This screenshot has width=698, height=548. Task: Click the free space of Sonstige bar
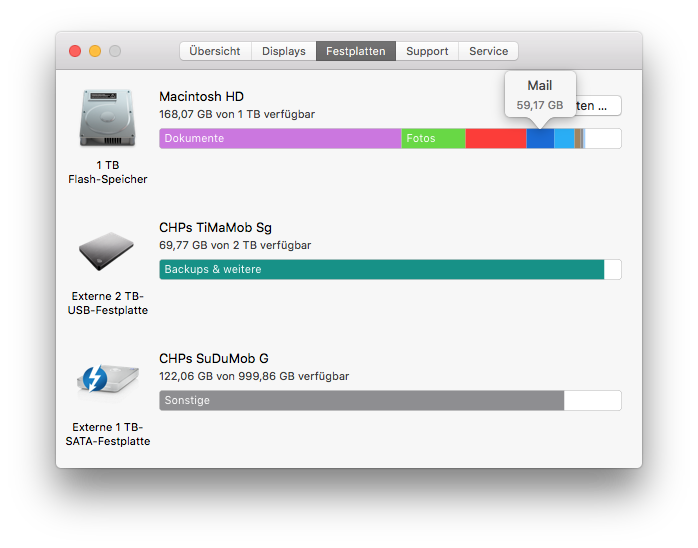[592, 400]
